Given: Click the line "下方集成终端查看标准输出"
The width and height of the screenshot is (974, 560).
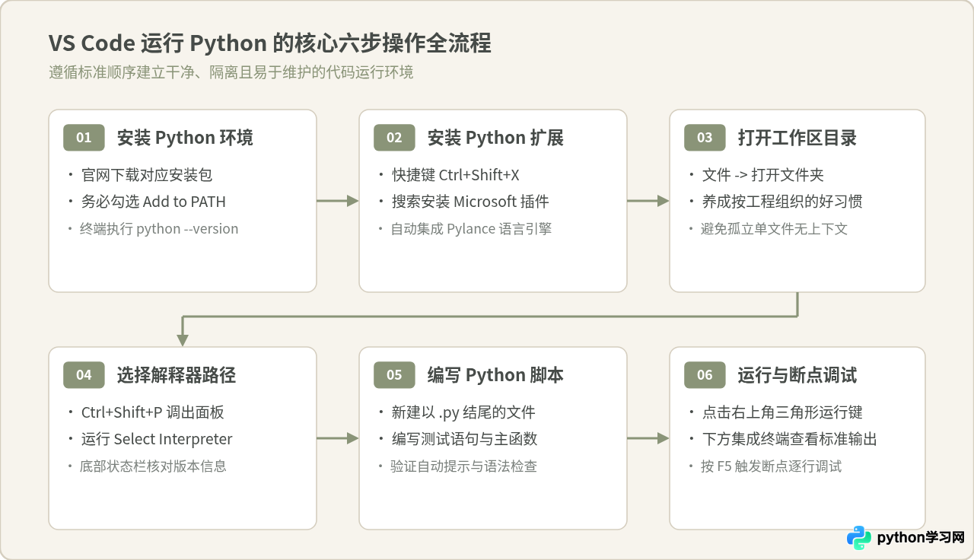Looking at the screenshot, I should click(x=790, y=439).
